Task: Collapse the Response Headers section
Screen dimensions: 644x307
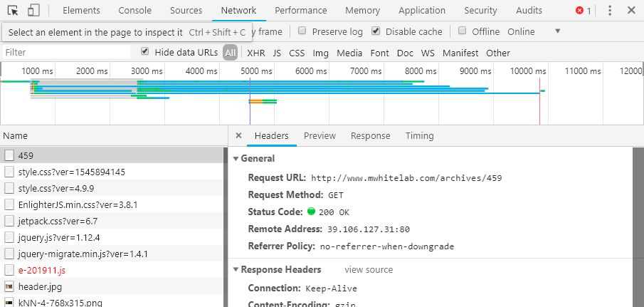Action: pos(236,269)
